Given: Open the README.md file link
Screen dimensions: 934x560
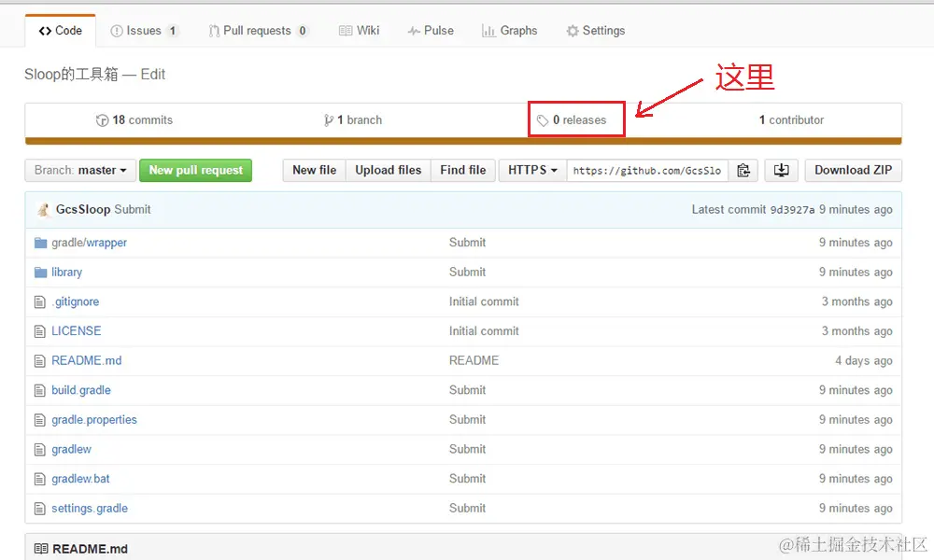Looking at the screenshot, I should [x=86, y=360].
